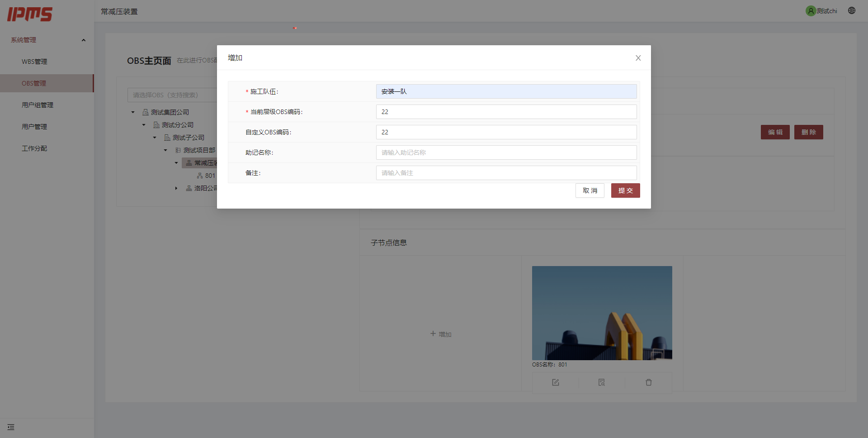This screenshot has width=868, height=438.
Task: Open WBS管理 in the sidebar
Action: pos(47,62)
